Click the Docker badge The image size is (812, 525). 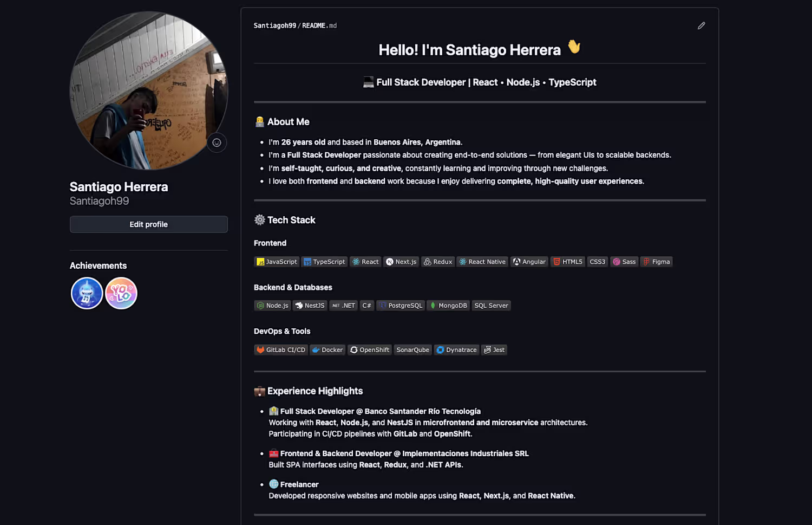click(328, 350)
